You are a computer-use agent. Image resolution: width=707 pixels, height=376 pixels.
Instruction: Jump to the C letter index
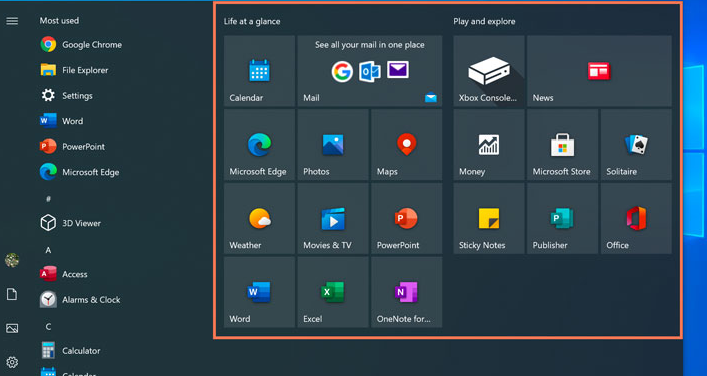(x=48, y=326)
